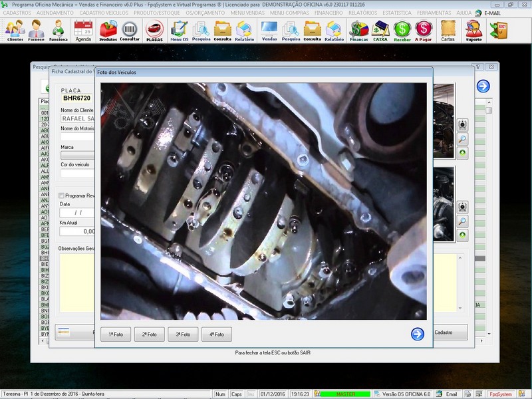Open the A Pagar icon
Image resolution: width=532 pixels, height=399 pixels.
pos(424,30)
